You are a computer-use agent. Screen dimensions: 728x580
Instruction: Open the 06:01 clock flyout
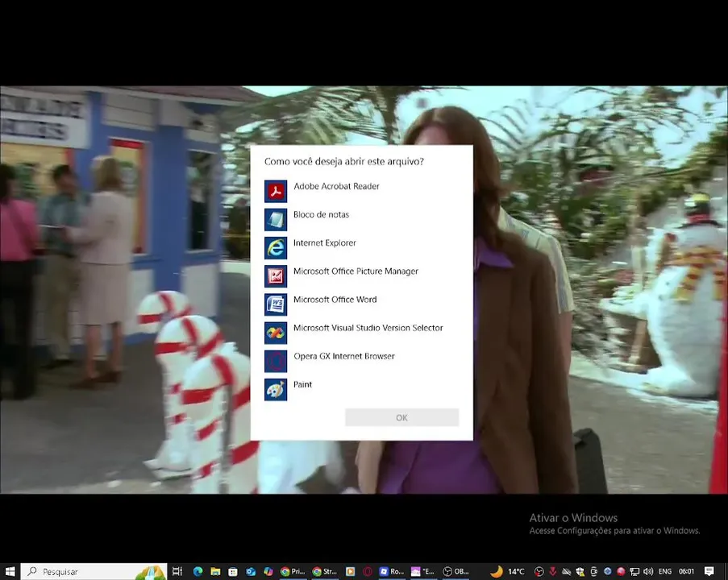tap(686, 571)
